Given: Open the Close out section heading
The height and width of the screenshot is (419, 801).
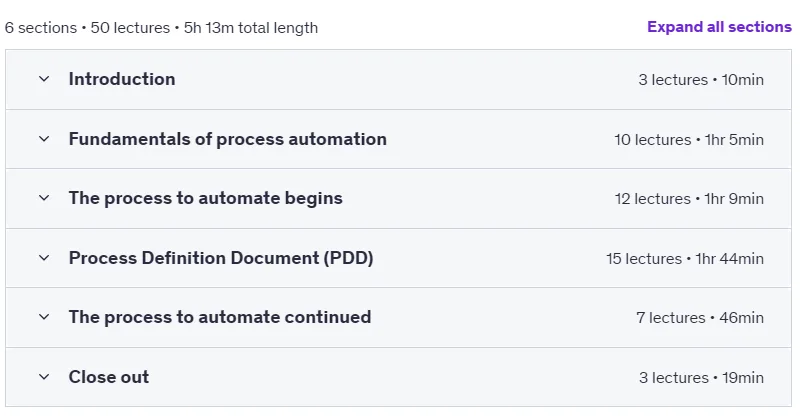Looking at the screenshot, I should 109,377.
